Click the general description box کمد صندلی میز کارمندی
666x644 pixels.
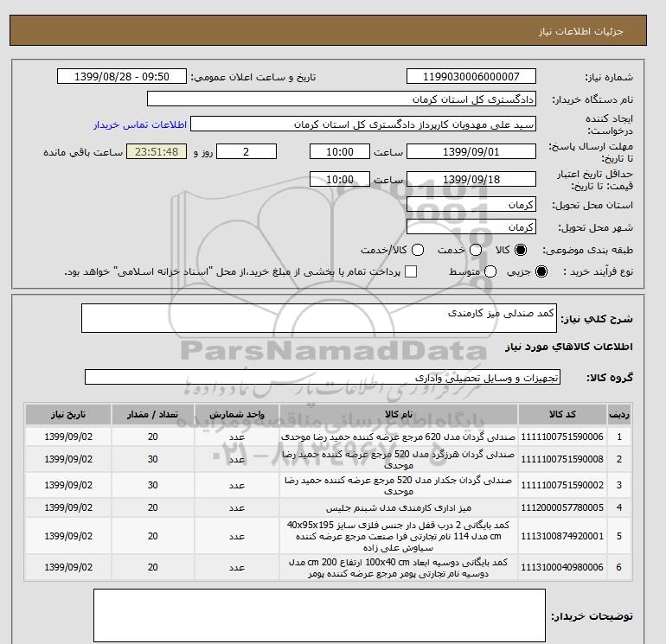319,318
